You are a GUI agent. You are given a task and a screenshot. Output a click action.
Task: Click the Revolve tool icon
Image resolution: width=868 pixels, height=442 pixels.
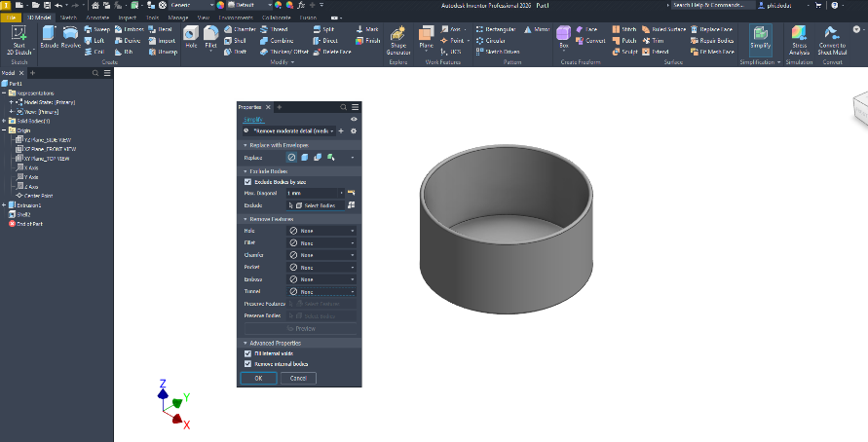click(x=71, y=37)
